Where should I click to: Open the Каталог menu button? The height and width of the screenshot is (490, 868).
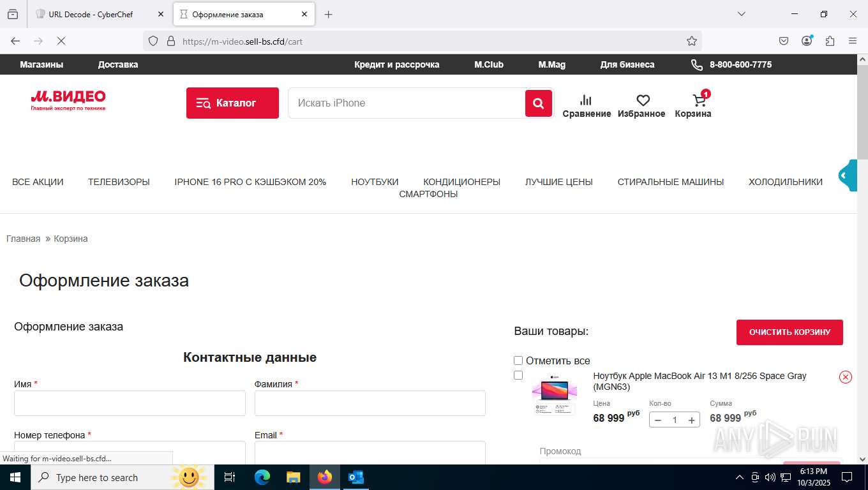[x=232, y=103]
